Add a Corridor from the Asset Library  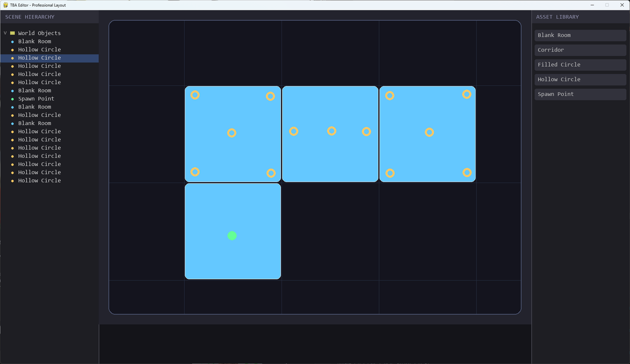tap(580, 50)
